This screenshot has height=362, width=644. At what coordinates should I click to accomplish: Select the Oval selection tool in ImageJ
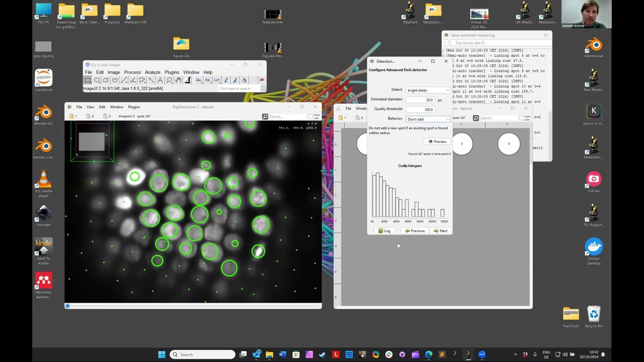[97, 80]
